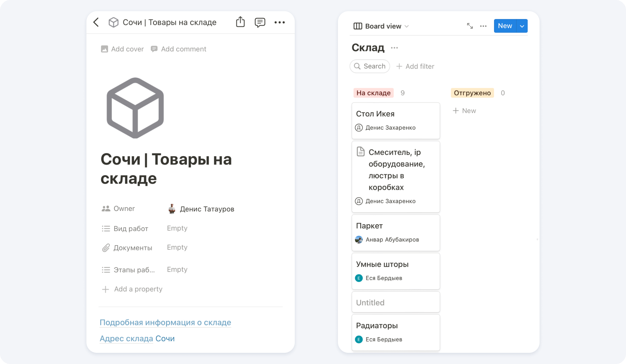Open link Подробная информация о складе
This screenshot has height=364, width=626.
165,323
